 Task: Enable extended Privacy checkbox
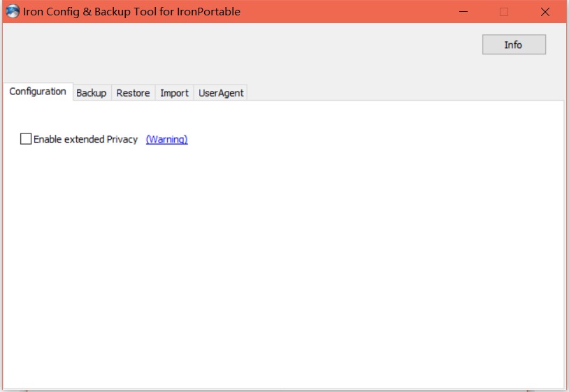26,139
